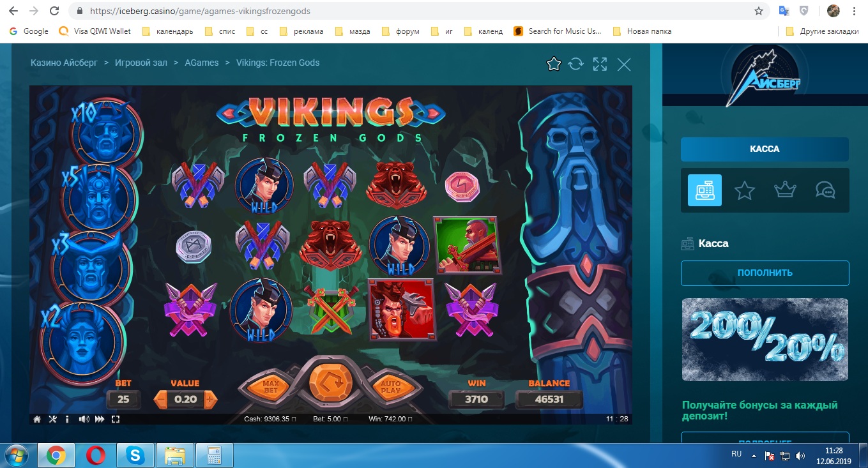The image size is (868, 468).
Task: Click the Айсберг casino logo
Action: pyautogui.click(x=765, y=77)
